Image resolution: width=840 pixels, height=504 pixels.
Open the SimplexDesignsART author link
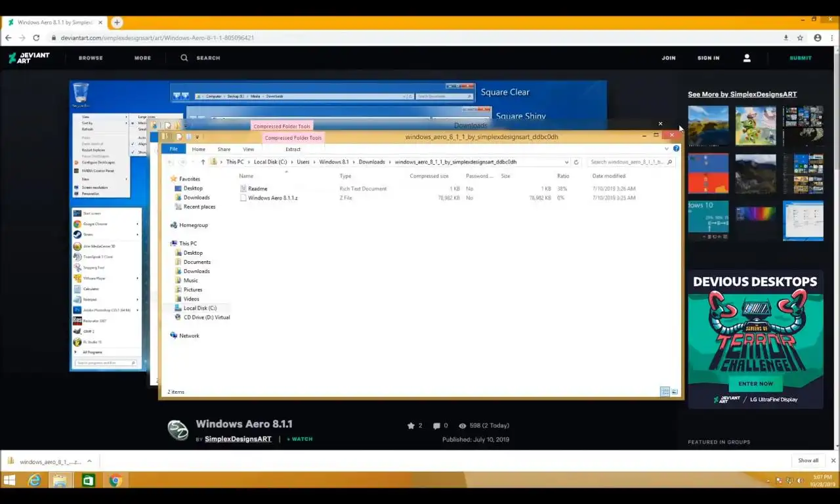238,439
